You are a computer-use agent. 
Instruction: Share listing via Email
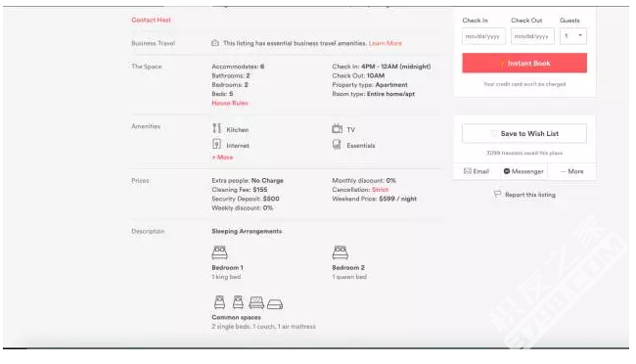click(477, 171)
